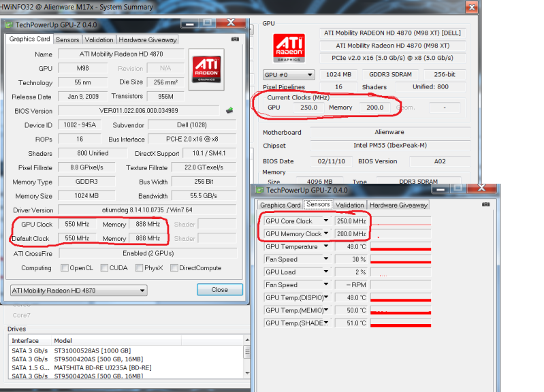
Task: Toggle the PhysX checkbox
Action: pos(139,268)
